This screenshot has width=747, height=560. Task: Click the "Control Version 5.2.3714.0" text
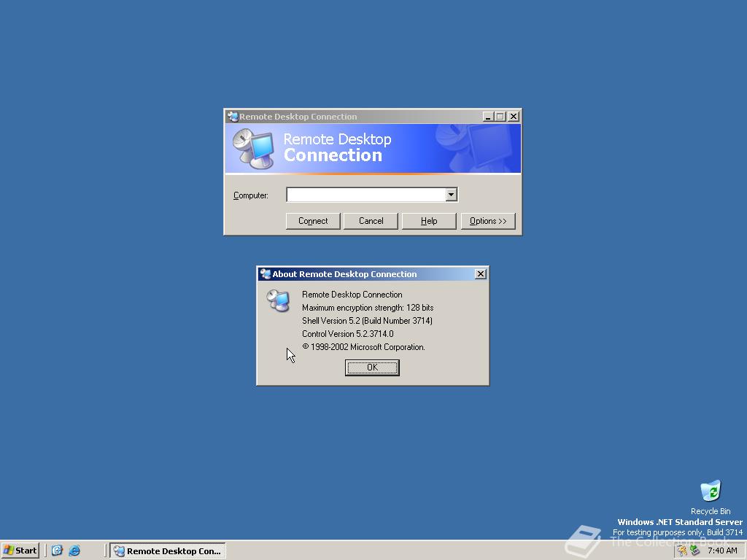pyautogui.click(x=348, y=334)
